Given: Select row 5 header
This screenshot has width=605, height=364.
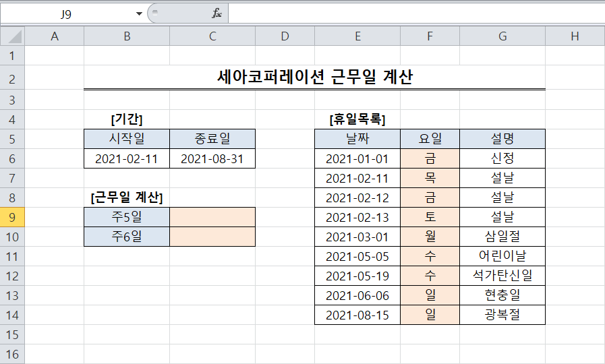Looking at the screenshot, I should click(12, 139).
